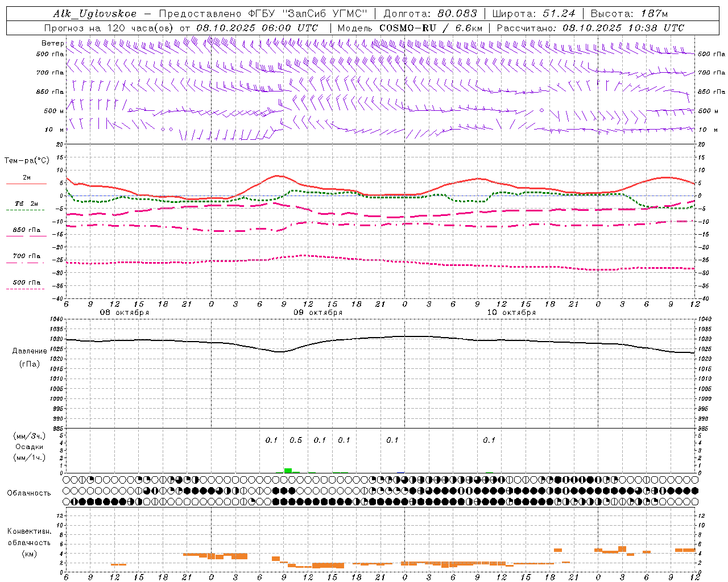Click the Высота: 187м elevation field

click(x=629, y=14)
